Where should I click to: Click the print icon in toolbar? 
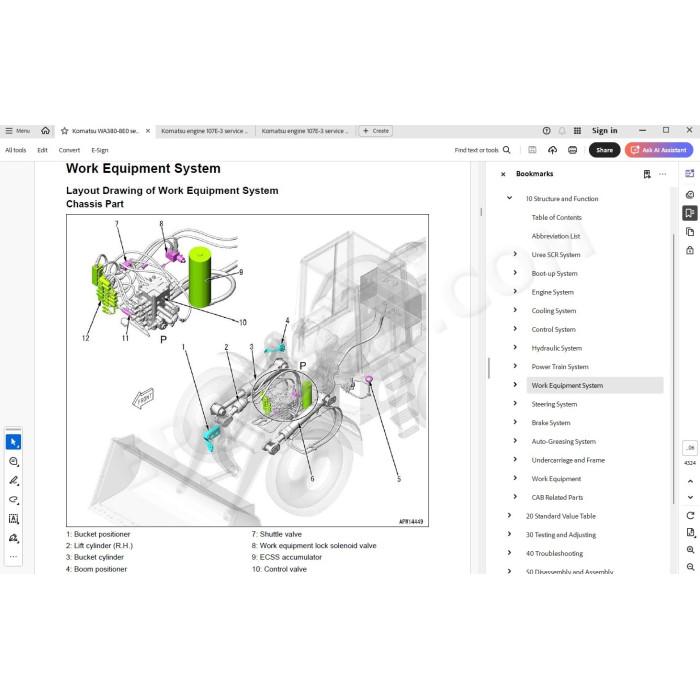(572, 150)
